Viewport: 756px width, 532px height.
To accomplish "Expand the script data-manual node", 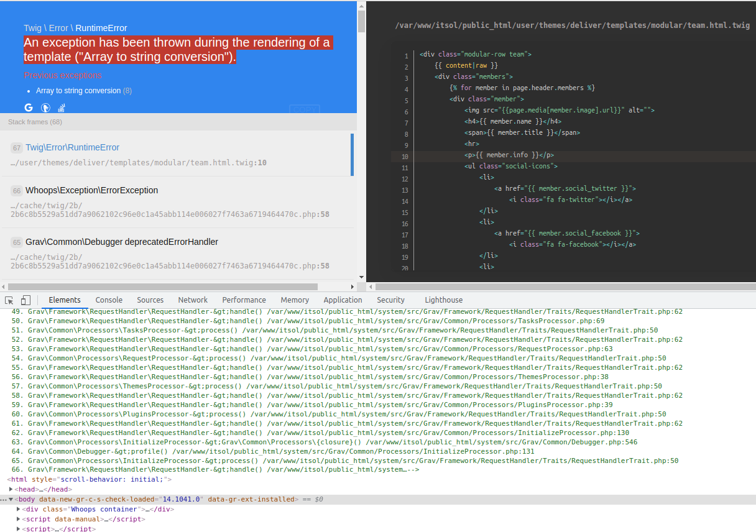I will pyautogui.click(x=19, y=519).
